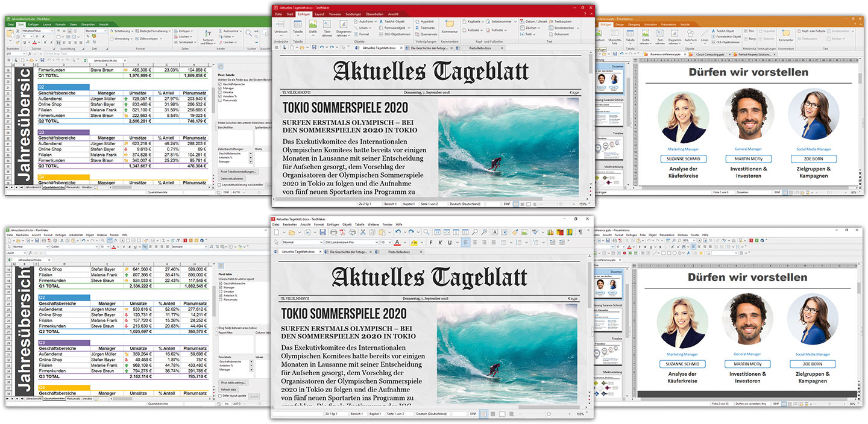Click the zoom slider in classic TextMaker's status bar
Viewport: 868px width, 424px height.
click(x=548, y=414)
